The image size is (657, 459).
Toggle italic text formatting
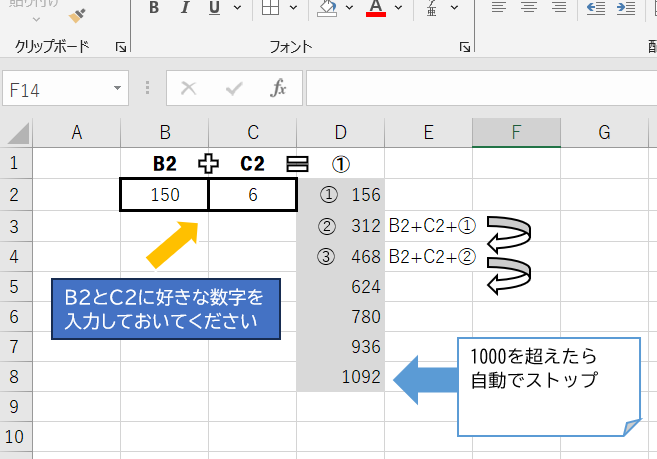184,9
